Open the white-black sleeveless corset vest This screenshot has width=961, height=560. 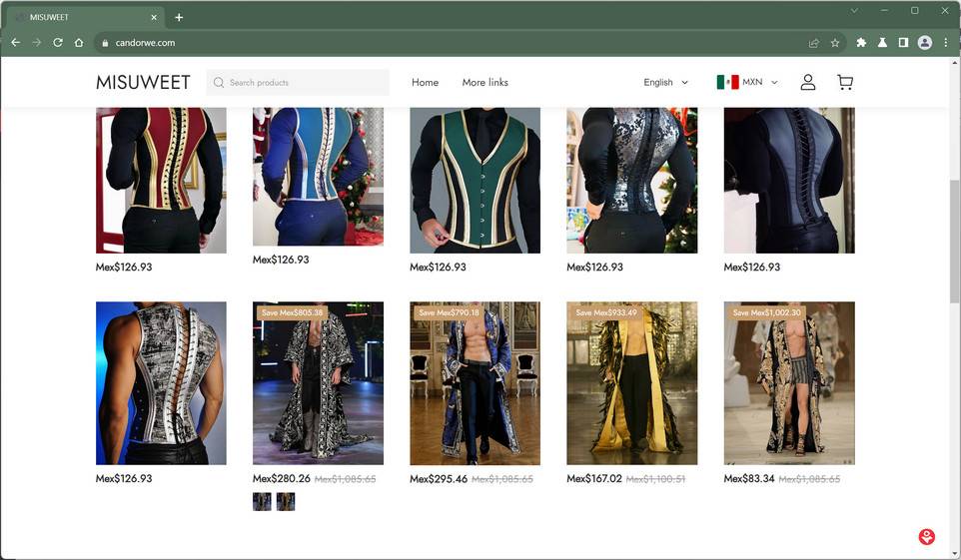pyautogui.click(x=161, y=383)
